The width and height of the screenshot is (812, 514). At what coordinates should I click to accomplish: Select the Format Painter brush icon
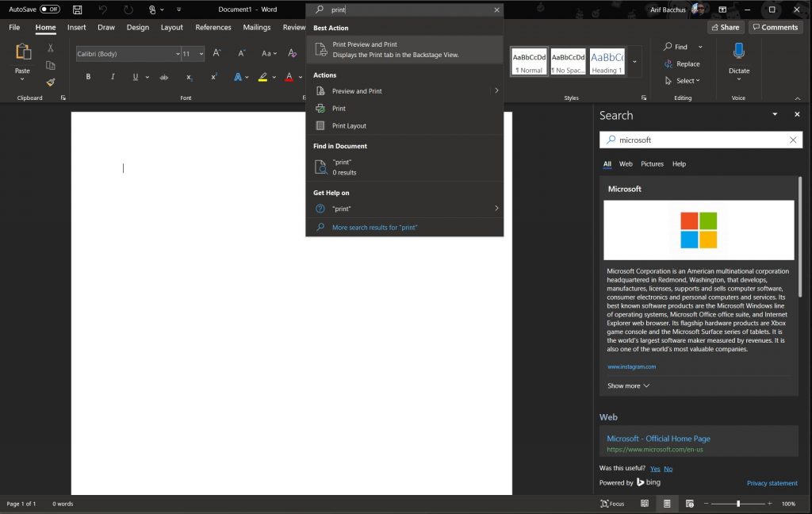51,82
